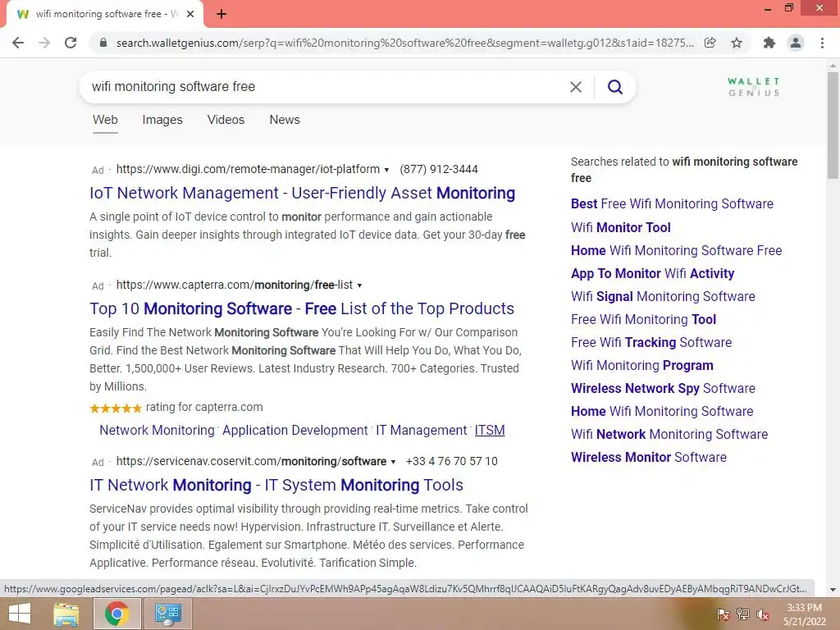Screen dimensions: 840x630
Task: Open Action Center flag in tray
Action: point(723,614)
